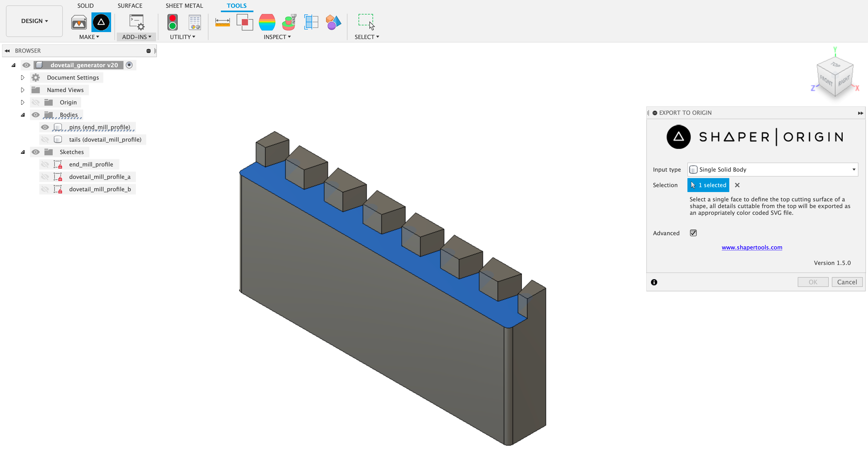Click the Shaper Origin export icon
Screen dimensions: 868x457
[101, 22]
